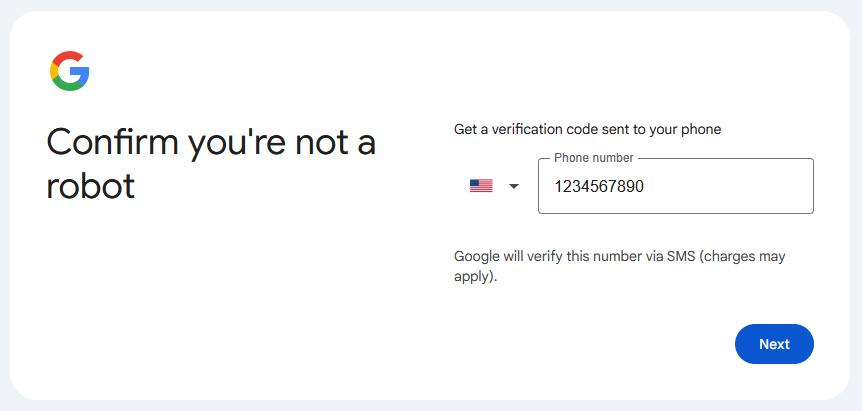Click the word "robot" in the heading
862x411 pixels.
tap(91, 185)
